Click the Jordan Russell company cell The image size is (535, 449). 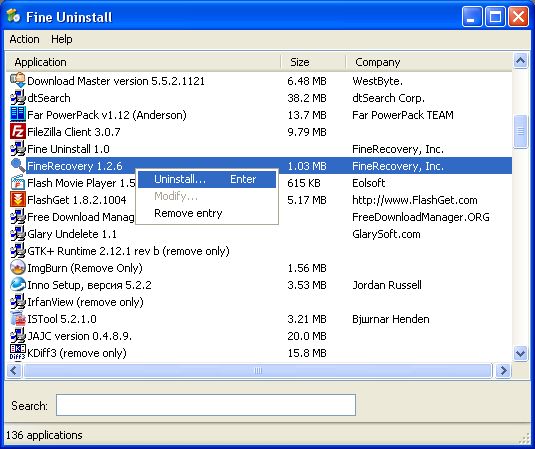(387, 285)
